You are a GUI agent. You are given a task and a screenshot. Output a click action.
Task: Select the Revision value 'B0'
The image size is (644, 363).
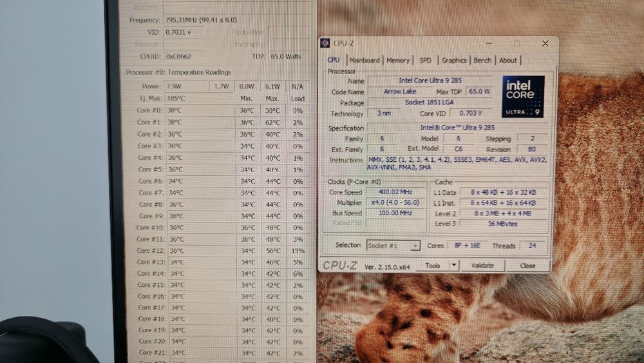tap(532, 149)
